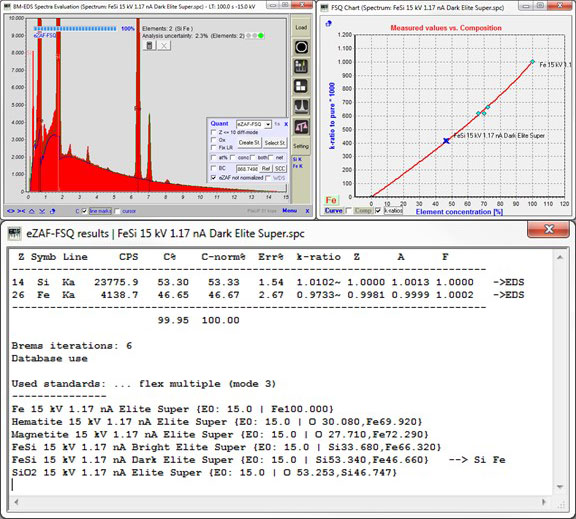Enable the BC checkbox
This screenshot has width=576, height=519.
click(x=213, y=168)
